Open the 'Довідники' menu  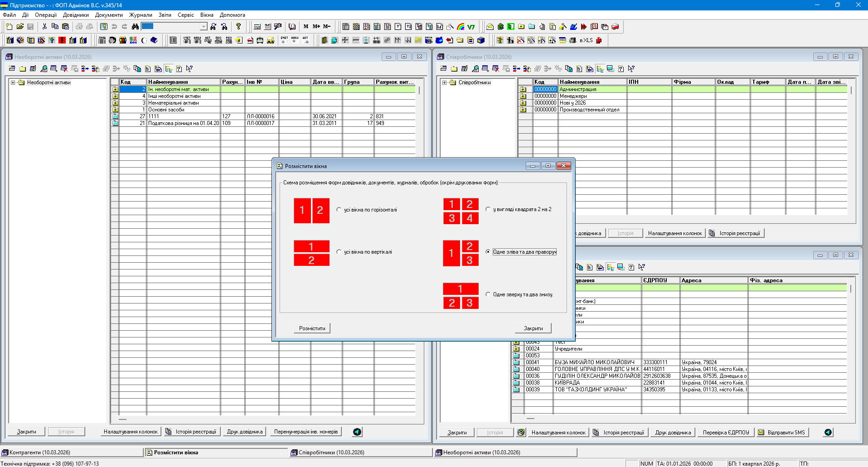pyautogui.click(x=76, y=15)
